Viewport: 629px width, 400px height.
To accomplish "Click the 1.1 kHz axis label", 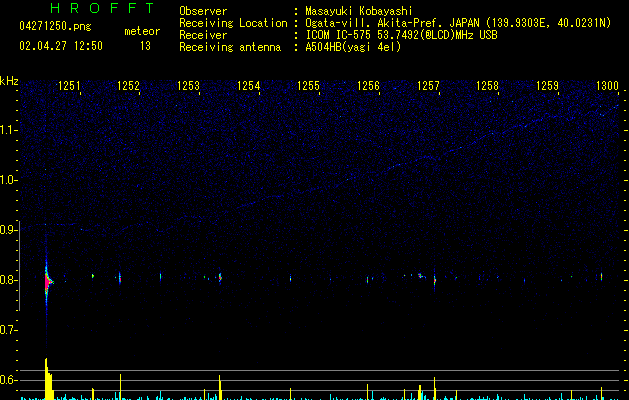I will tap(8, 130).
